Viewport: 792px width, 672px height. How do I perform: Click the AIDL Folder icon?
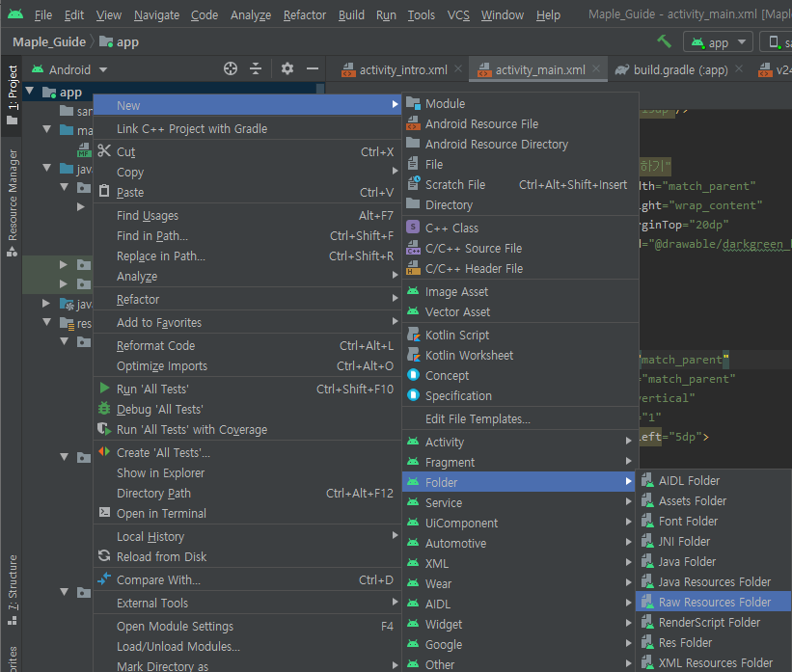[647, 480]
